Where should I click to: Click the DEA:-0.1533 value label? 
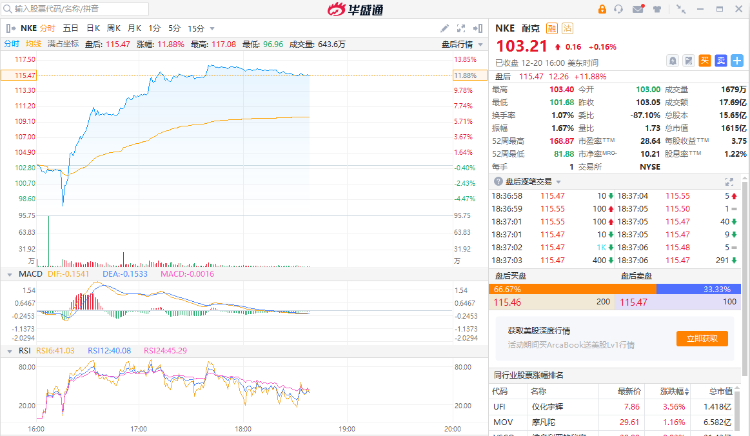[125, 274]
